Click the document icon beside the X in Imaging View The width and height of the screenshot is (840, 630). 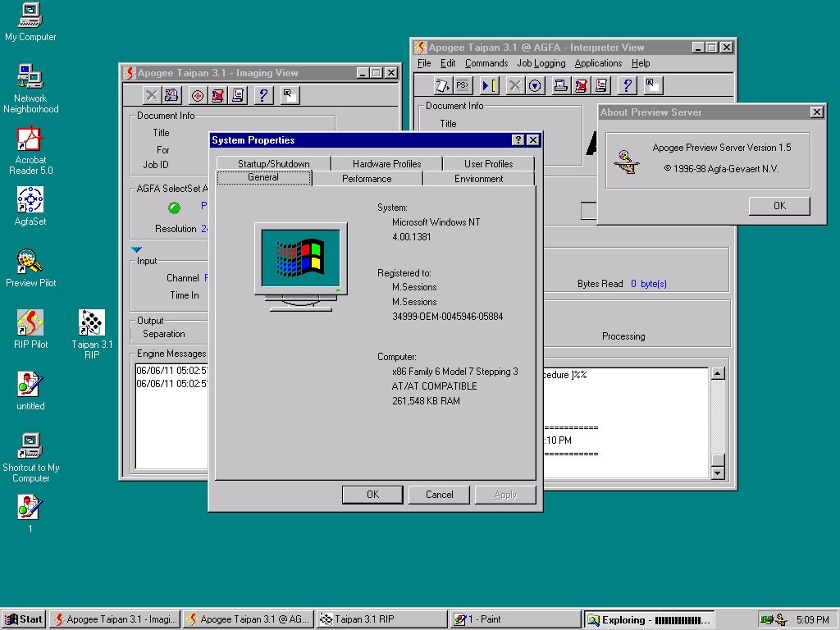coord(171,95)
